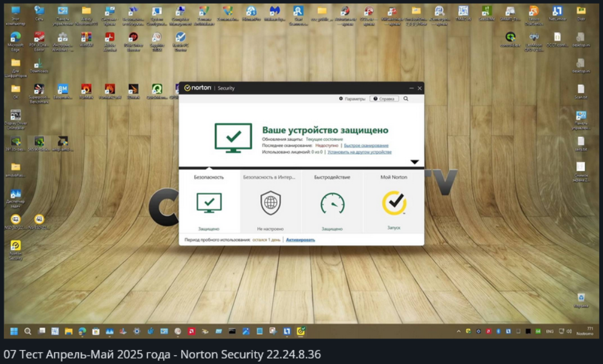Open Параметры settings in Norton
This screenshot has height=364, width=603.
[x=352, y=99]
